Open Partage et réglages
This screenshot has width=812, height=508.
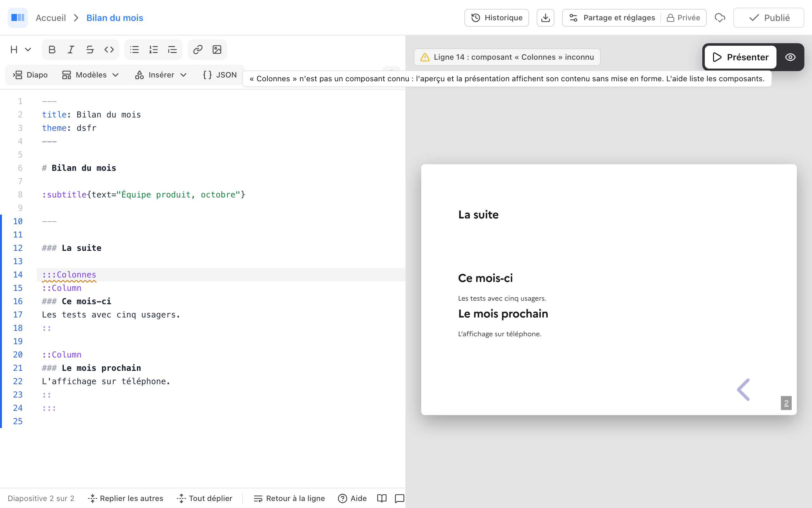[613, 18]
